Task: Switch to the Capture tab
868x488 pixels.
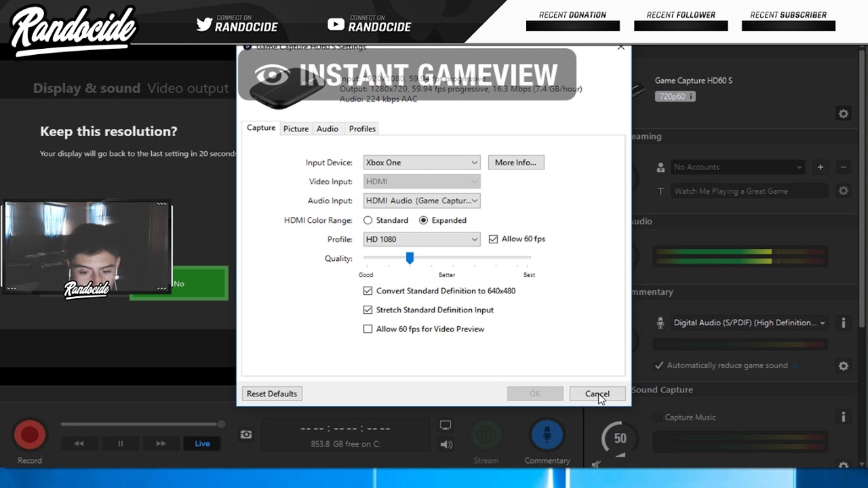Action: point(261,127)
